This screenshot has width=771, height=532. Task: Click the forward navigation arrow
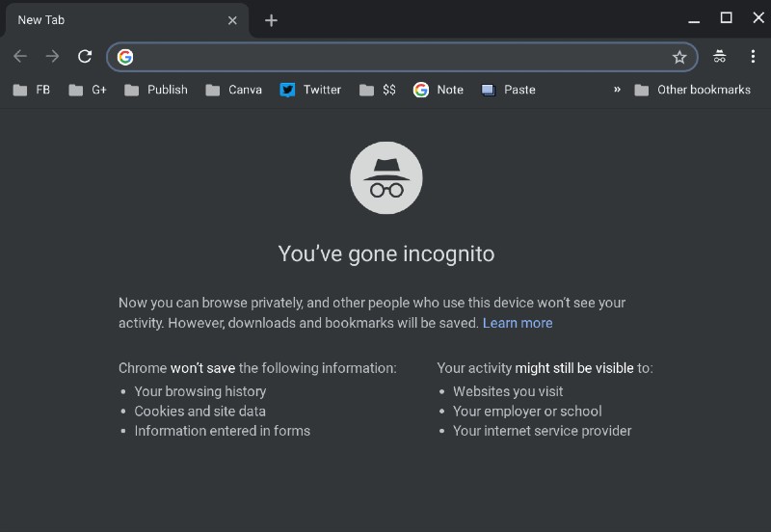(x=52, y=57)
